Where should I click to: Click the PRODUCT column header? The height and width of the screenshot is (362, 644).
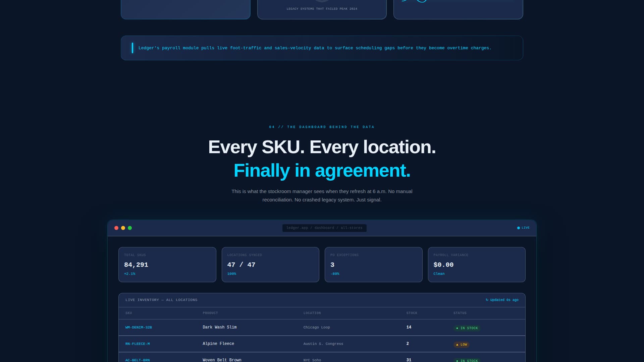click(210, 313)
